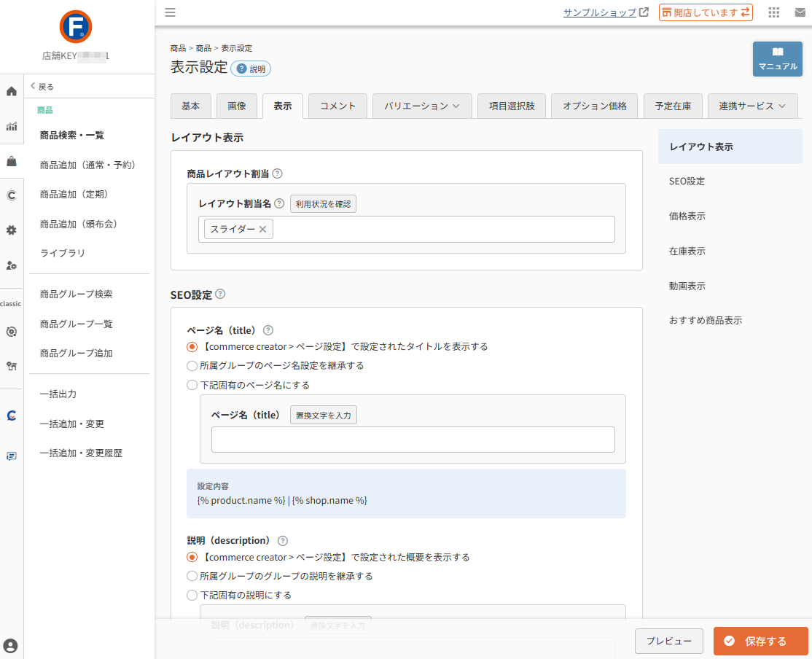The height and width of the screenshot is (659, 812).
Task: Open 一括追加・変更履歴 in sidebar
Action: pos(82,453)
